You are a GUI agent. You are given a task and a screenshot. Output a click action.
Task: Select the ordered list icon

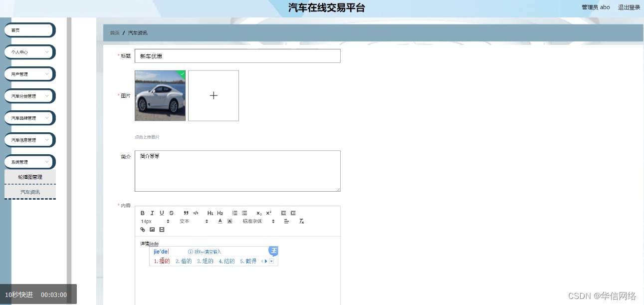pyautogui.click(x=234, y=213)
